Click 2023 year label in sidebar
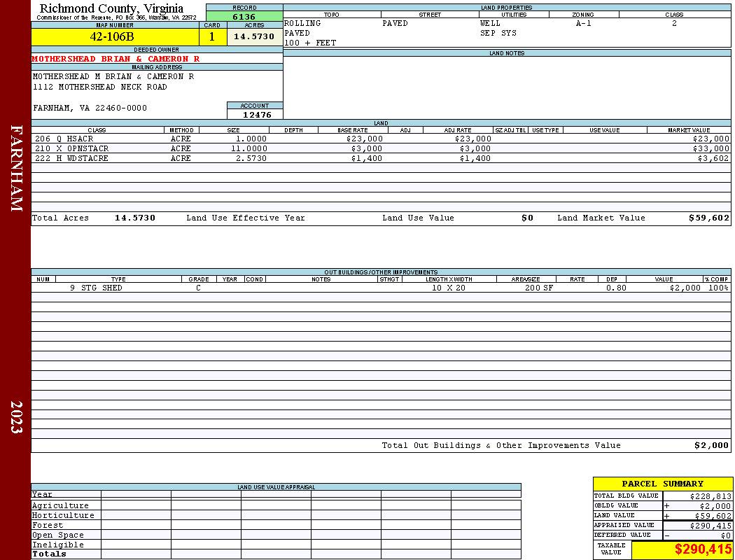 click(x=16, y=416)
